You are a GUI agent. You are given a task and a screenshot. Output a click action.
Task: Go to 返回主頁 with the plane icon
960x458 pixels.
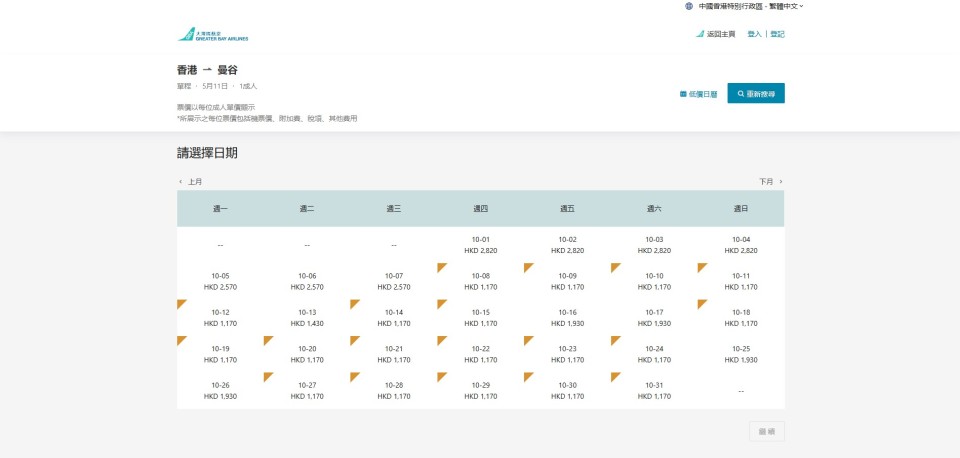point(715,34)
